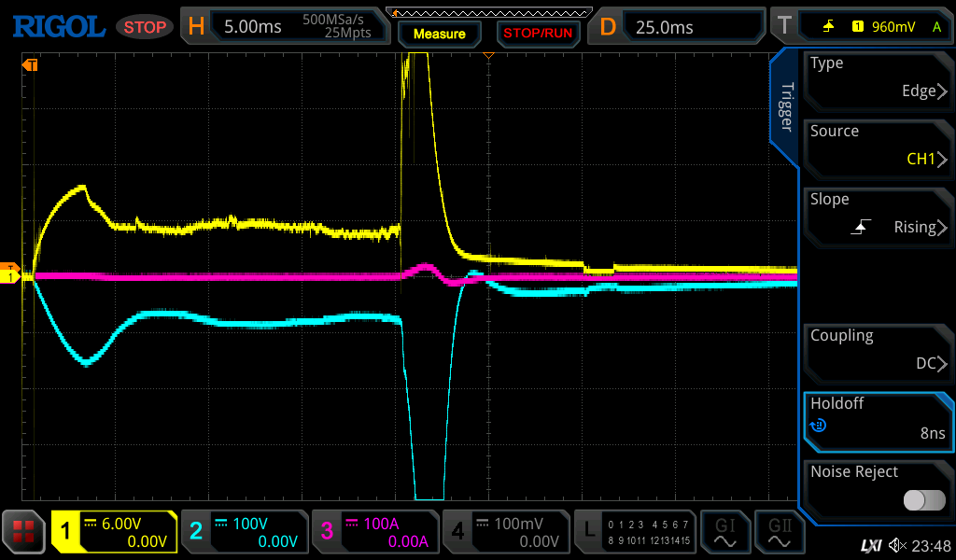Toggle channel 3 at 100A
Image resolution: width=956 pixels, height=560 pixels.
click(374, 532)
